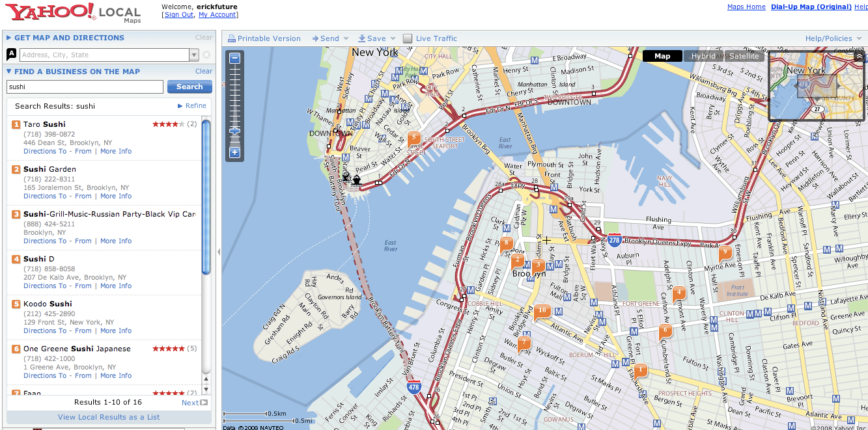The width and height of the screenshot is (868, 430).
Task: Enable the Live Traffic checkbox
Action: click(408, 38)
